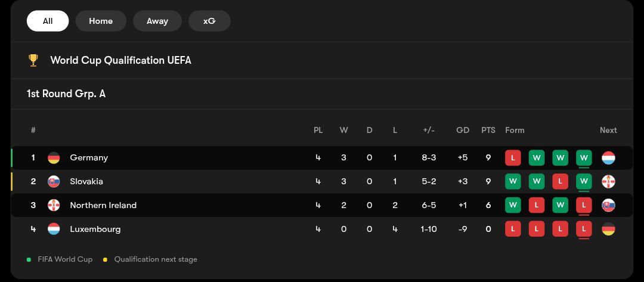Switch to the Home standings tab
Screen dimensions: 644x282
pyautogui.click(x=101, y=21)
